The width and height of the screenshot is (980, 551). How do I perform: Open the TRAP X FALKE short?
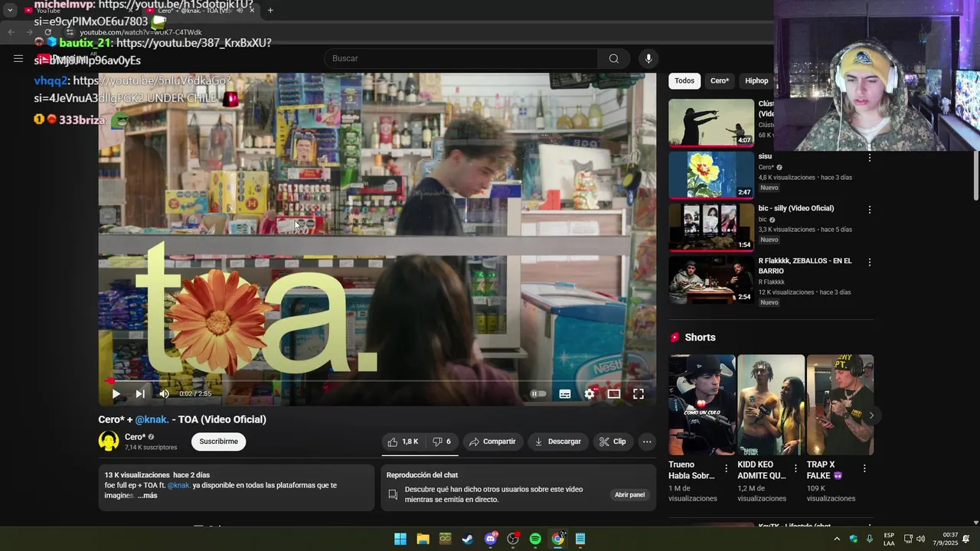click(840, 405)
